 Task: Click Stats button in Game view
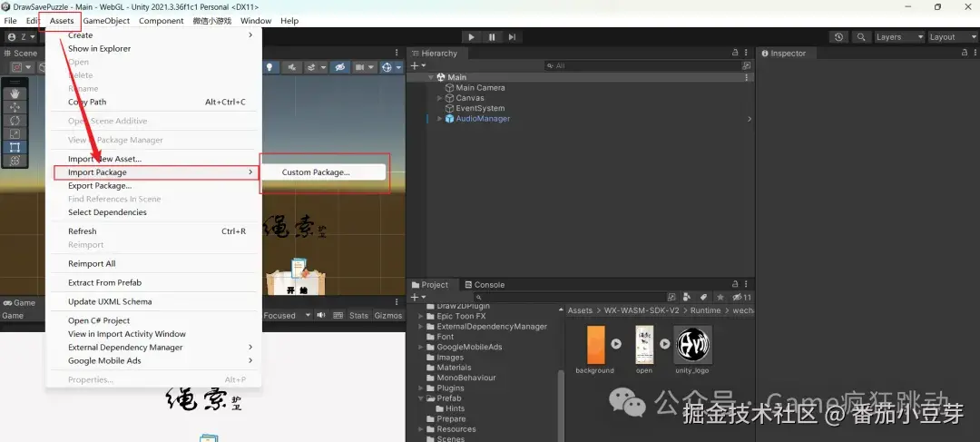[x=358, y=315]
